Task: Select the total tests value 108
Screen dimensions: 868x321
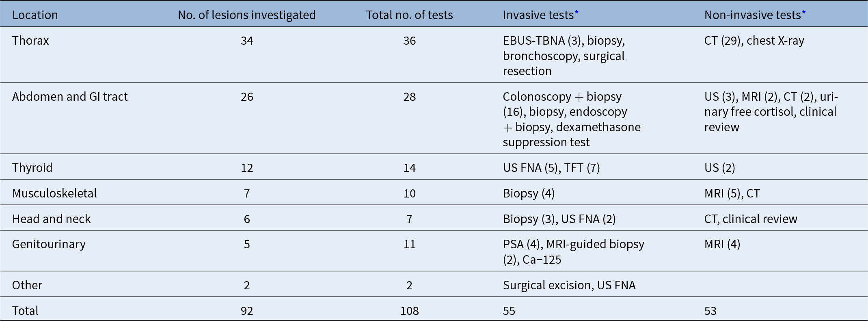Action: (409, 311)
